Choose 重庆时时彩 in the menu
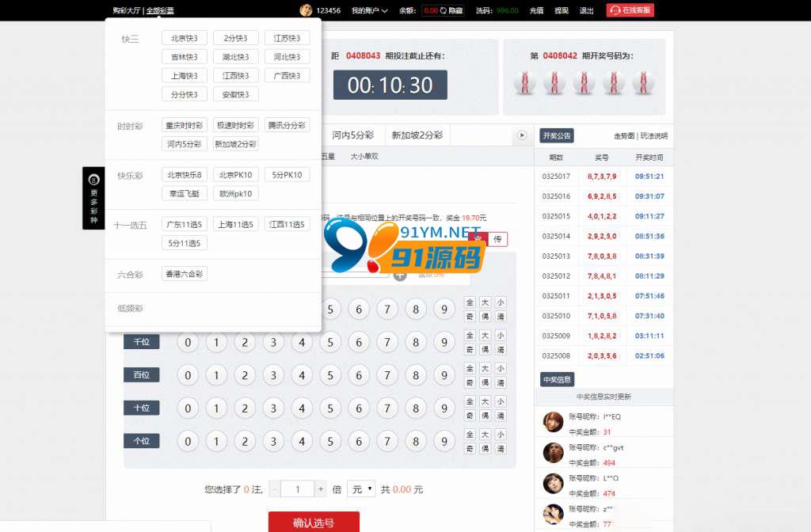 point(184,125)
